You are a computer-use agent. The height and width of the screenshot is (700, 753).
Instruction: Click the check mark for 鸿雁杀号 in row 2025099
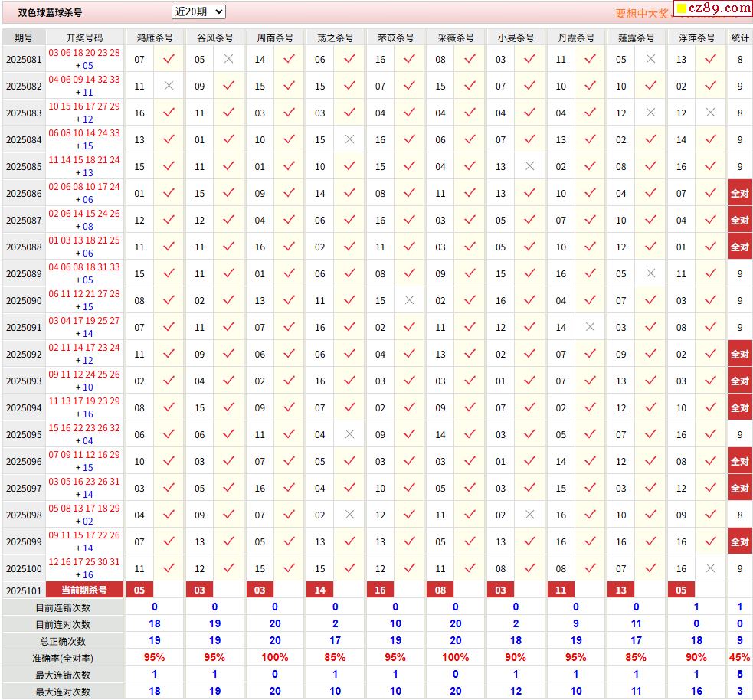click(169, 541)
